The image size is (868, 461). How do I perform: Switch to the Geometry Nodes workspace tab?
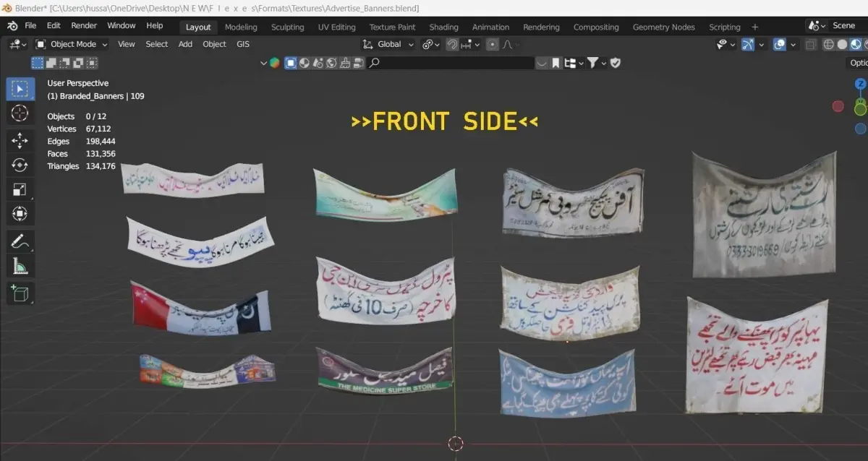point(664,27)
